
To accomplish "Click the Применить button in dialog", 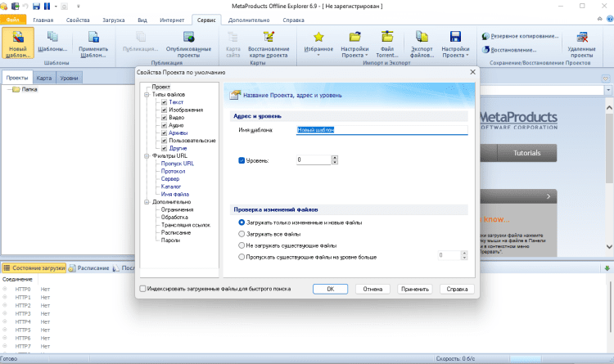I will tap(415, 289).
